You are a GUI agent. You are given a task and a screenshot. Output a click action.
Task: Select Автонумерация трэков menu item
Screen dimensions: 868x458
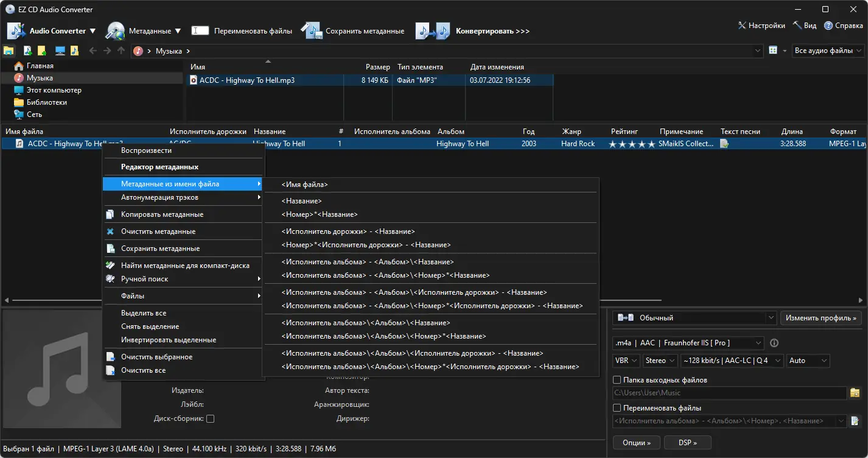[183, 197]
